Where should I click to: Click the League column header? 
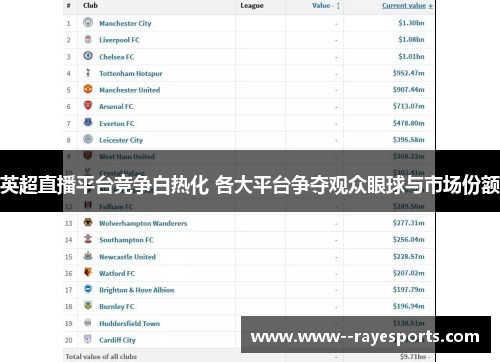click(x=252, y=6)
